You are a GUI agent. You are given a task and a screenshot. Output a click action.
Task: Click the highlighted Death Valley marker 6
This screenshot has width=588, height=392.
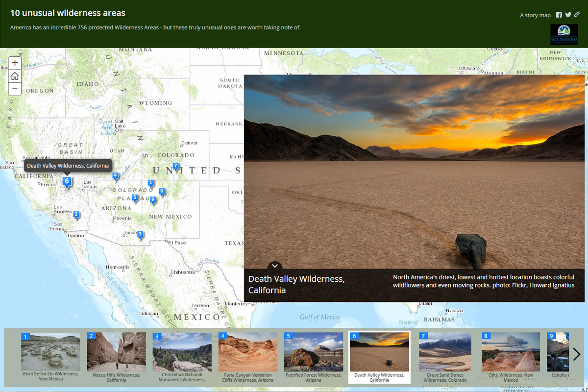[67, 182]
